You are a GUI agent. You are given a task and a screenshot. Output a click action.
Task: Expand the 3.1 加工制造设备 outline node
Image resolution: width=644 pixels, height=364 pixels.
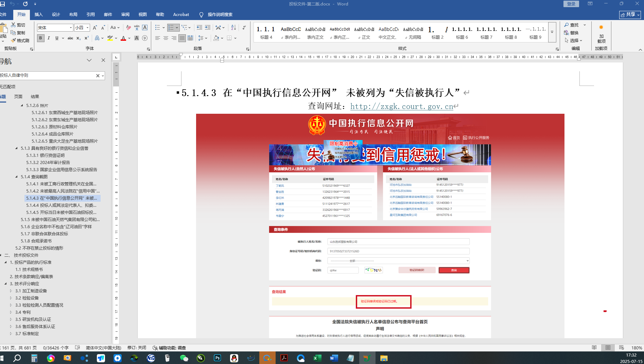[x=11, y=291]
